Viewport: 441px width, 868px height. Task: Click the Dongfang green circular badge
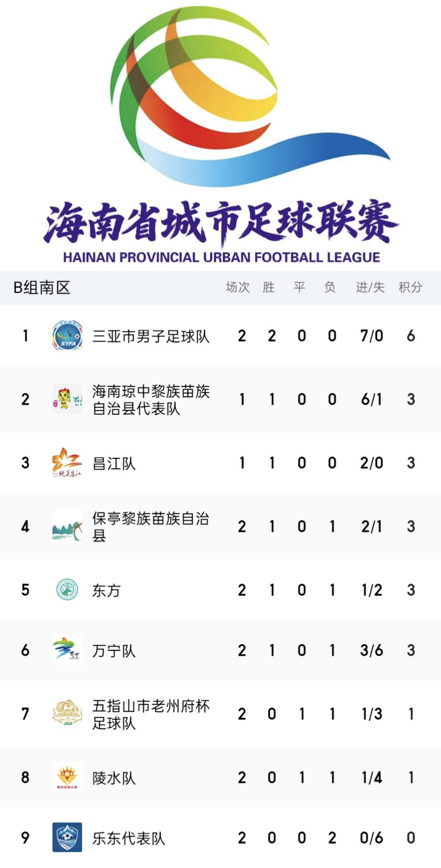coord(67,590)
